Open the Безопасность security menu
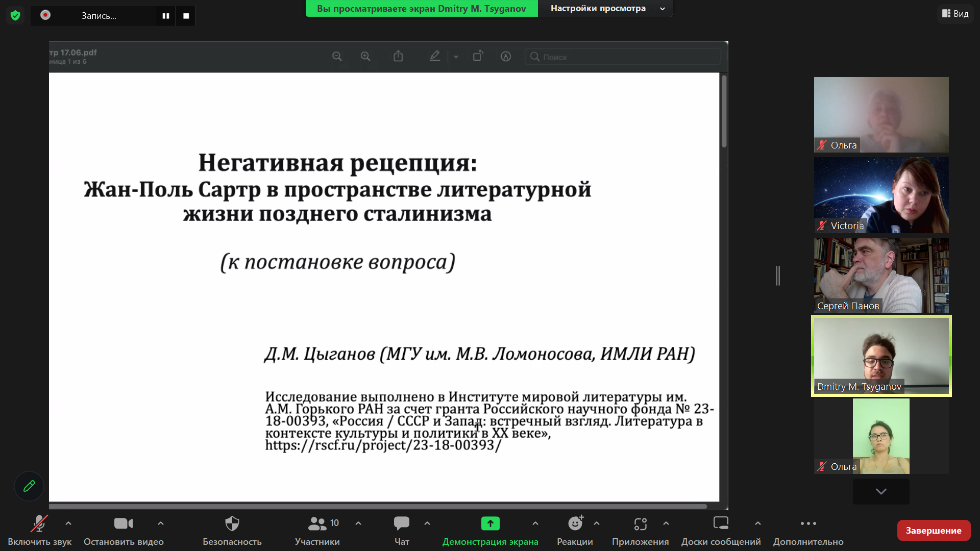This screenshot has width=980, height=551. tap(232, 531)
